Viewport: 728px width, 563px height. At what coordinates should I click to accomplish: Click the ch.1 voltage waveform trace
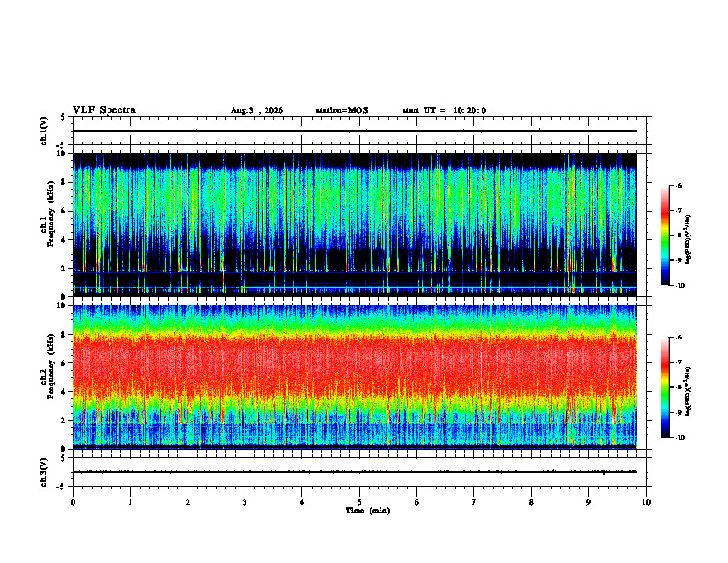(x=354, y=131)
